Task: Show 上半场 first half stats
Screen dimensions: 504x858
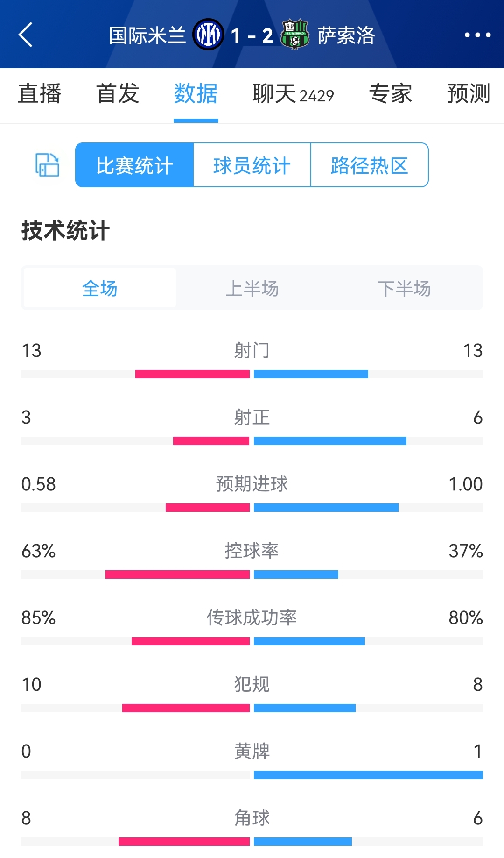Action: [x=252, y=288]
